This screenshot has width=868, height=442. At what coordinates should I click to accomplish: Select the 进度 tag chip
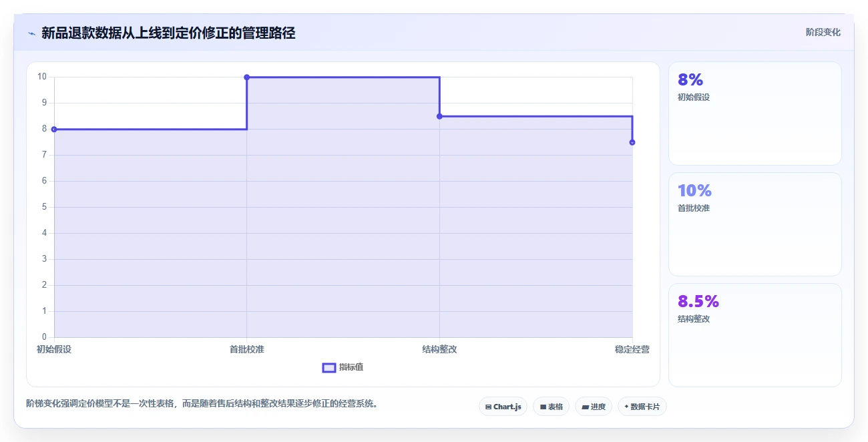click(593, 406)
